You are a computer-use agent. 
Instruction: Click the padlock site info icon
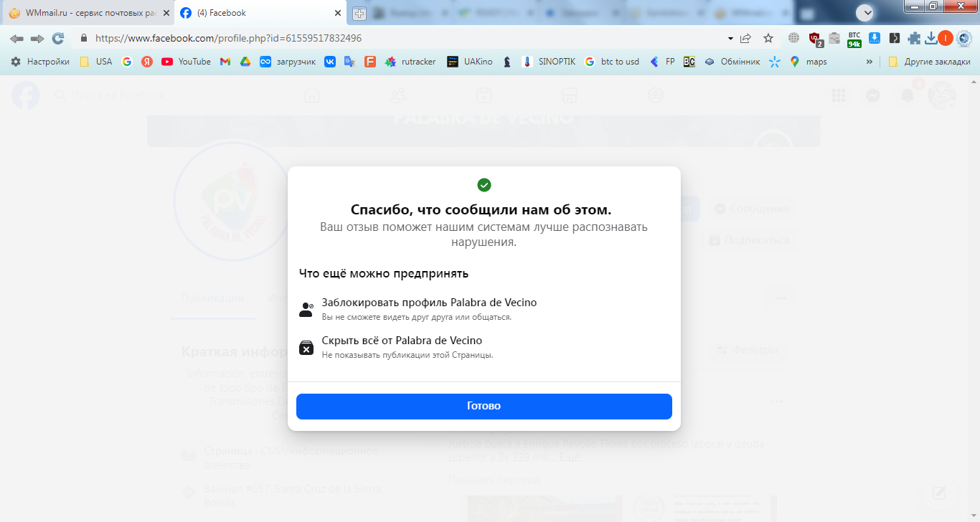point(83,38)
